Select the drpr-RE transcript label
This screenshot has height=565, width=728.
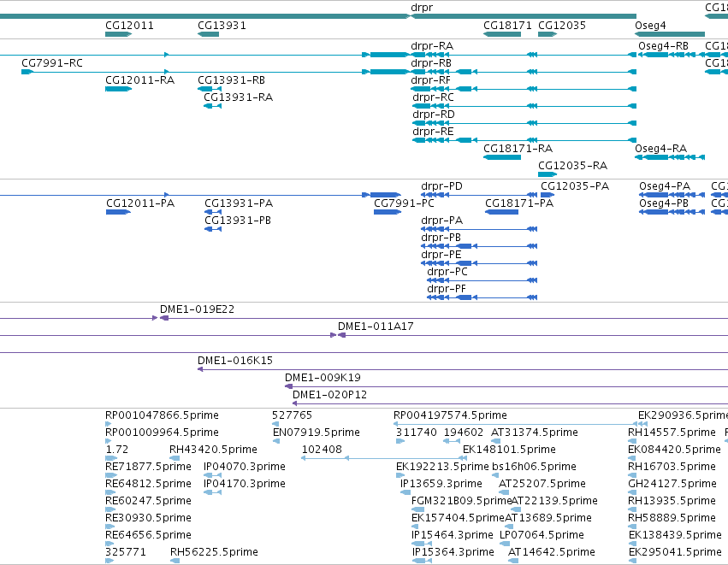point(433,132)
